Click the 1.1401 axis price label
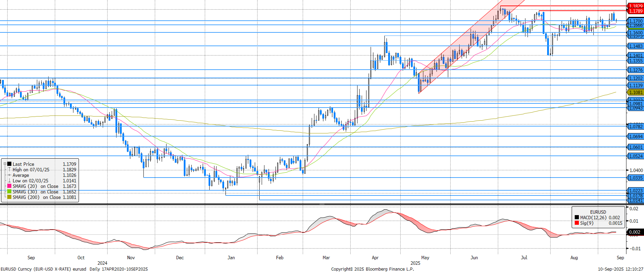Screen dimensions: 644x272 coord(635,55)
